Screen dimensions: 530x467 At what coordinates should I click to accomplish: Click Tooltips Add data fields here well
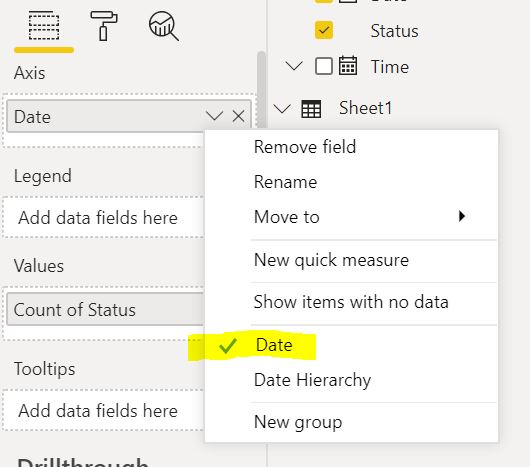tap(103, 411)
